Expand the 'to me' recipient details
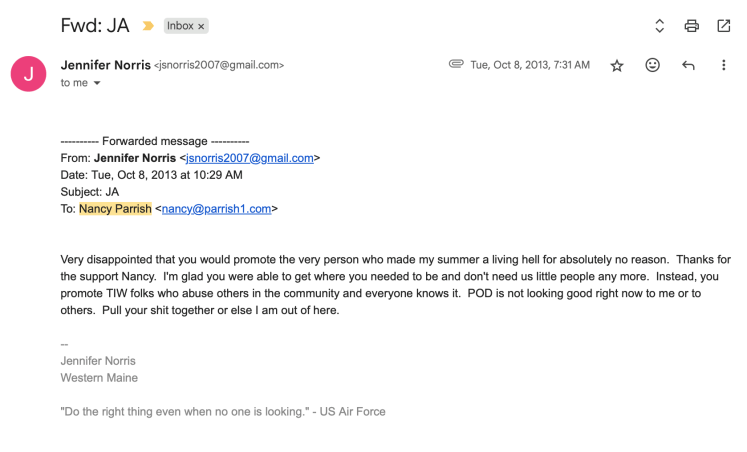Viewport: 747px width, 452px height. (x=97, y=83)
